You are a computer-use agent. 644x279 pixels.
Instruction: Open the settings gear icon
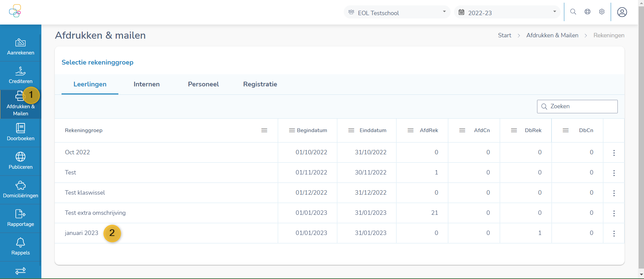pos(602,12)
